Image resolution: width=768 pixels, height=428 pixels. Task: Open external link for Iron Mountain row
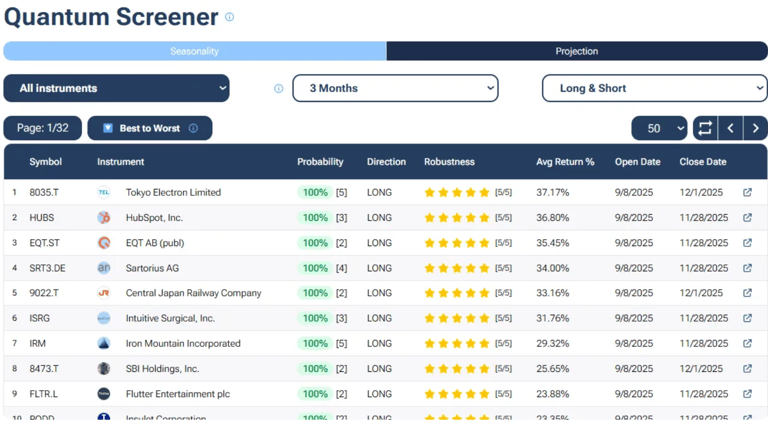747,343
